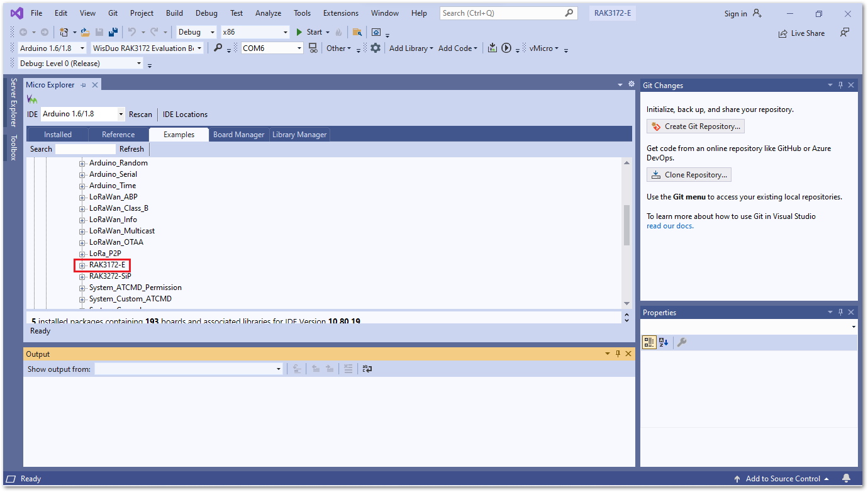Viewport: 868px width, 492px height.
Task: Click the Property Pages wrench icon
Action: 681,342
